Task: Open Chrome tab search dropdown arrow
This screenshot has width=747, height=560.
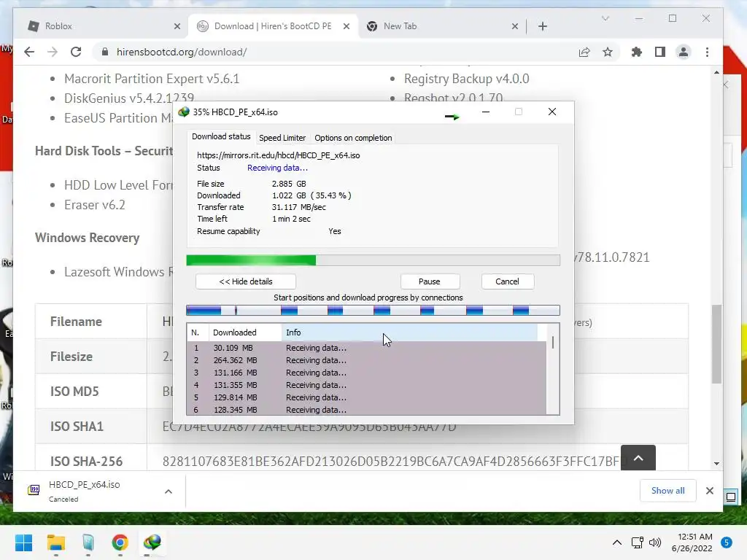Action: click(605, 18)
